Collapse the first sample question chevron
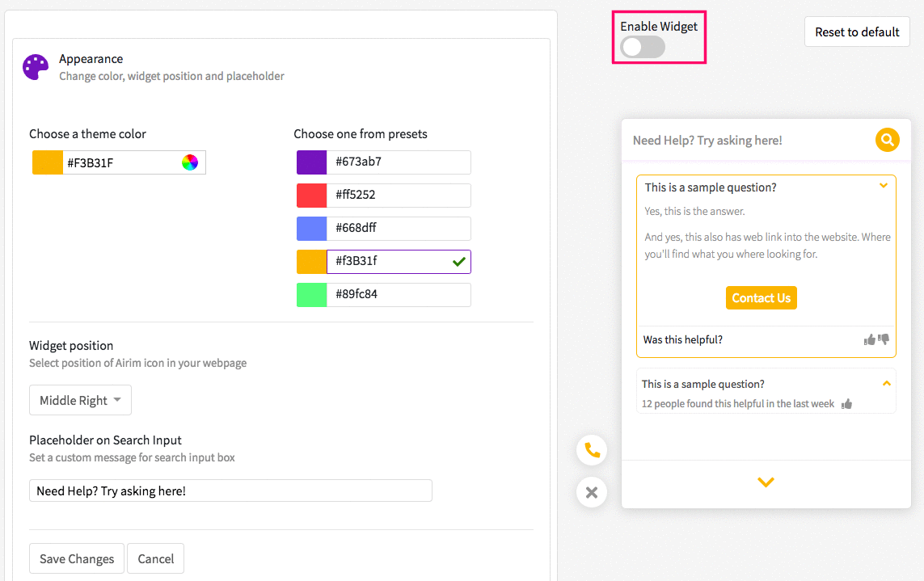The image size is (924, 581). [x=884, y=186]
